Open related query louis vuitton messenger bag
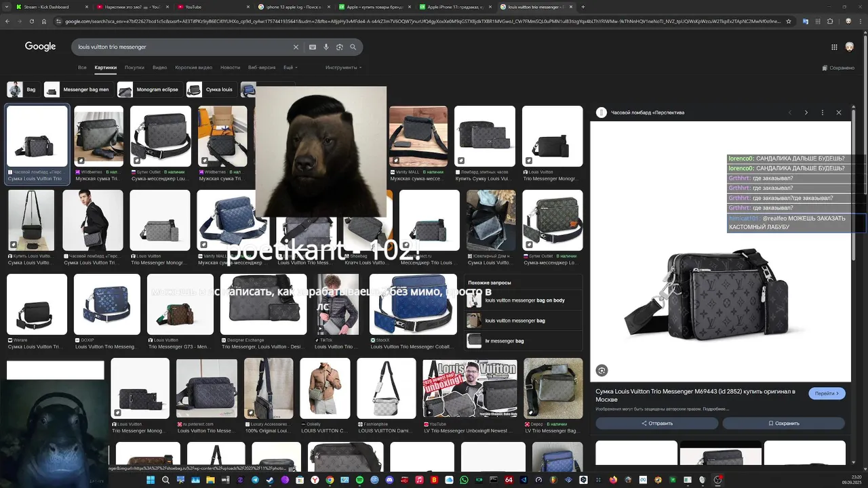This screenshot has height=488, width=868. 524,321
